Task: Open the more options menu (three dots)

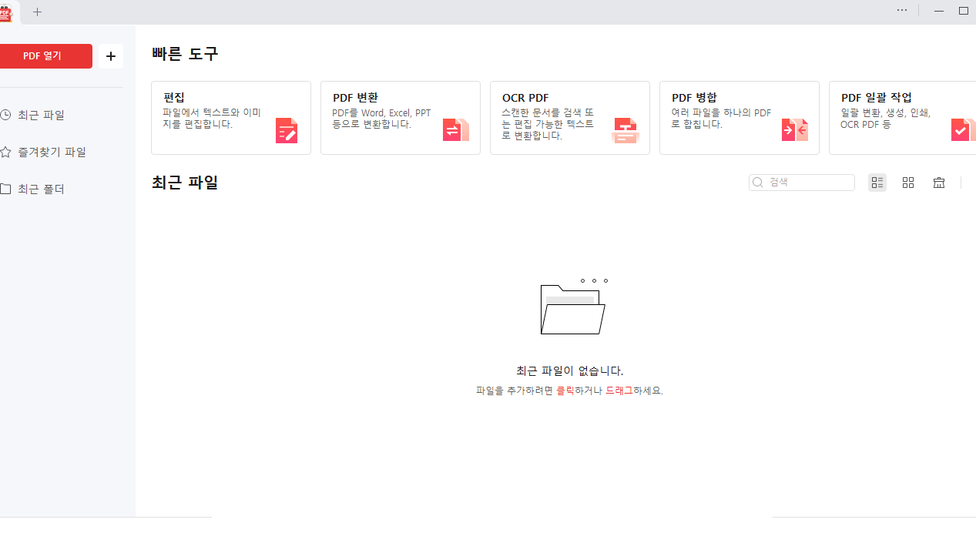Action: point(901,11)
